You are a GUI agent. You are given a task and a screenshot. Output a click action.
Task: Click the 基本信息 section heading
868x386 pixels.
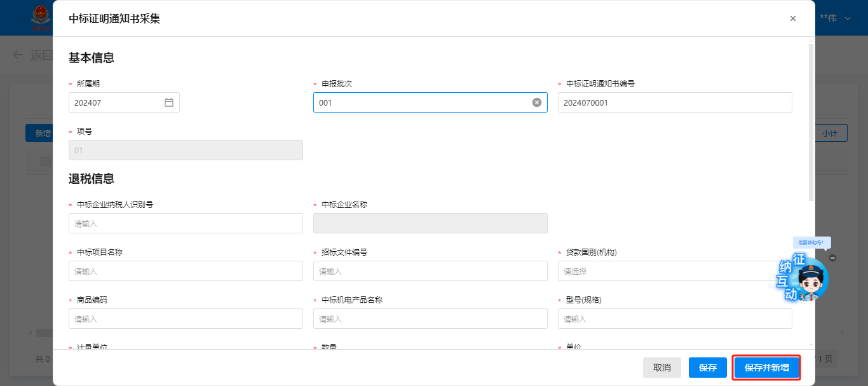92,58
